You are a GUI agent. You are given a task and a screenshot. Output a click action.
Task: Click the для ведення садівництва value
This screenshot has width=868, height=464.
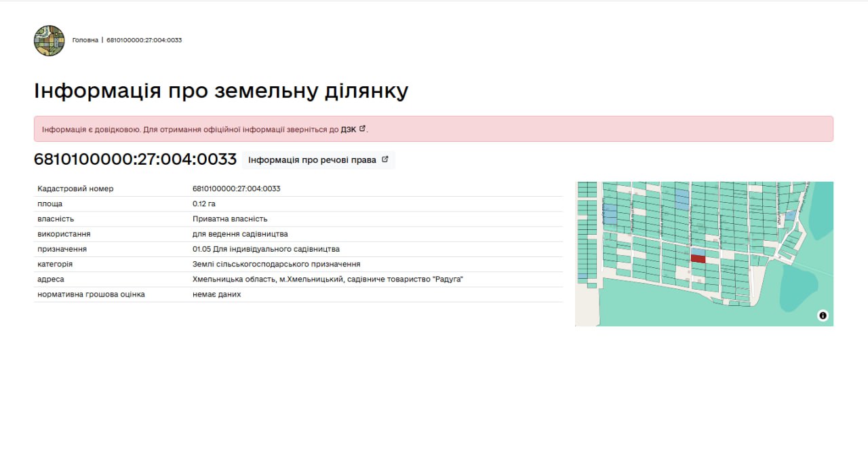pos(240,234)
